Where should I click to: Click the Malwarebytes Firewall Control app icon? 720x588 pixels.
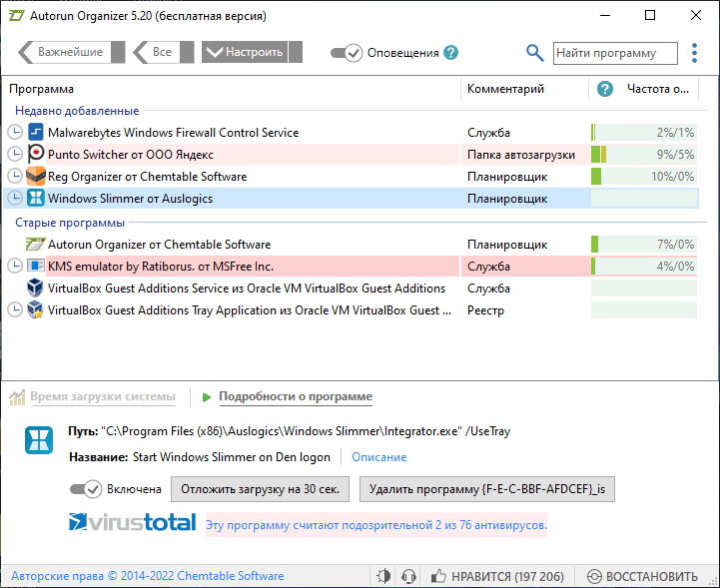[x=35, y=132]
